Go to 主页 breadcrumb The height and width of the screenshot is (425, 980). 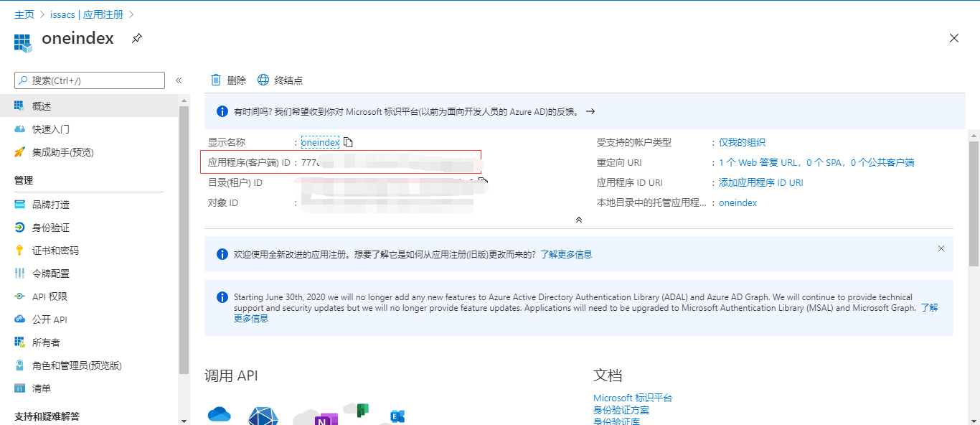24,14
